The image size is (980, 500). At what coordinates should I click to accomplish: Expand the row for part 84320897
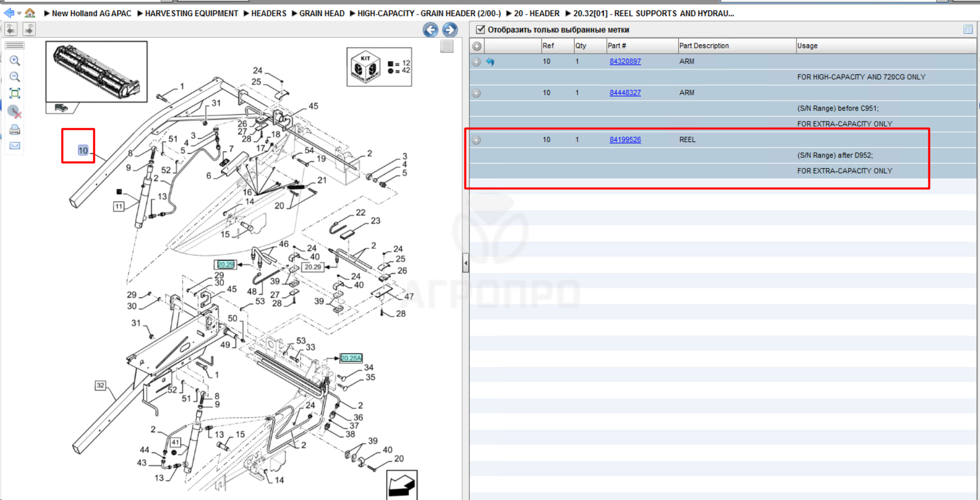(x=476, y=62)
